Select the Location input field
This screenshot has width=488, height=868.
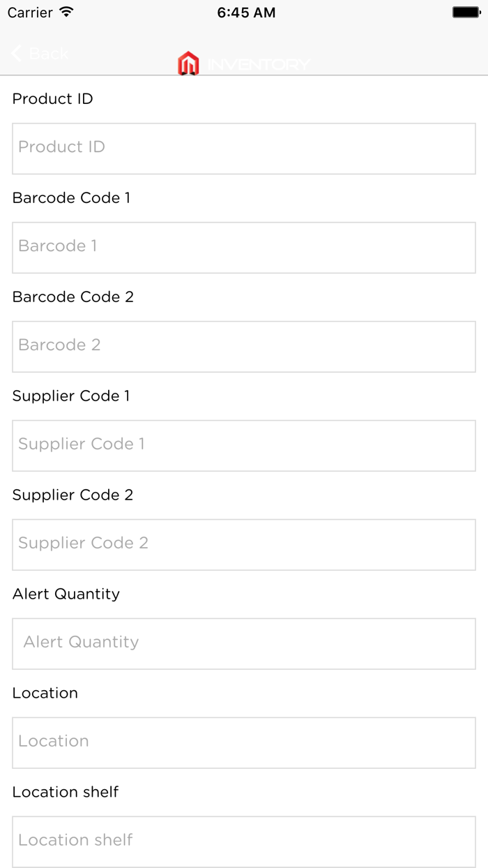[244, 743]
